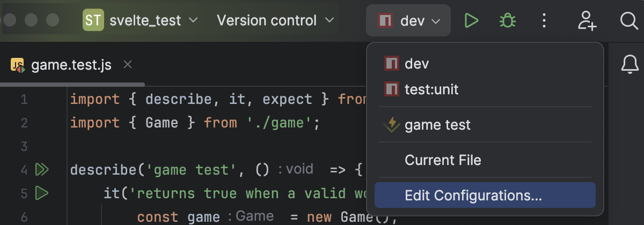644x225 pixels.
Task: Select the dev npm configuration in list
Action: click(x=485, y=64)
